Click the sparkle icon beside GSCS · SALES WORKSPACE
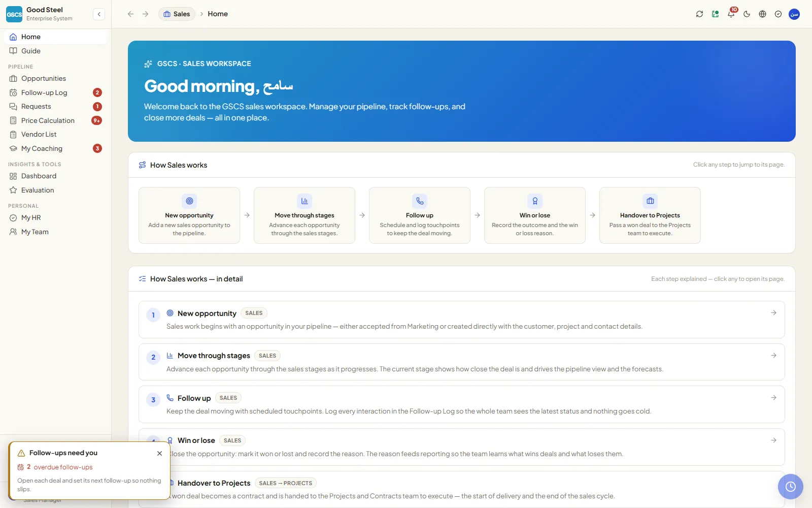The image size is (812, 508). click(148, 64)
